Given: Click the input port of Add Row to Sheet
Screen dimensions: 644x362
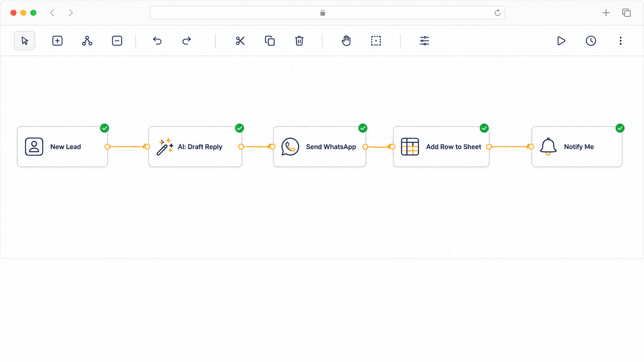Looking at the screenshot, I should pos(392,147).
